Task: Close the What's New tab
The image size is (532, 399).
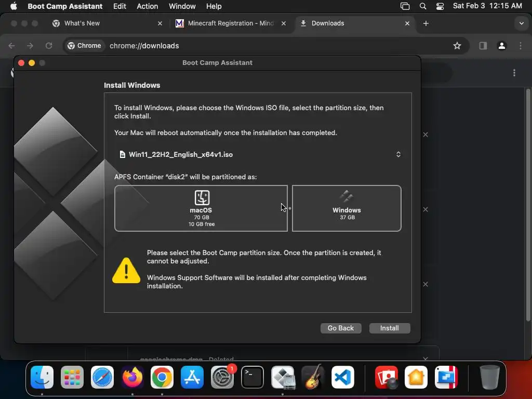Action: pos(160,23)
